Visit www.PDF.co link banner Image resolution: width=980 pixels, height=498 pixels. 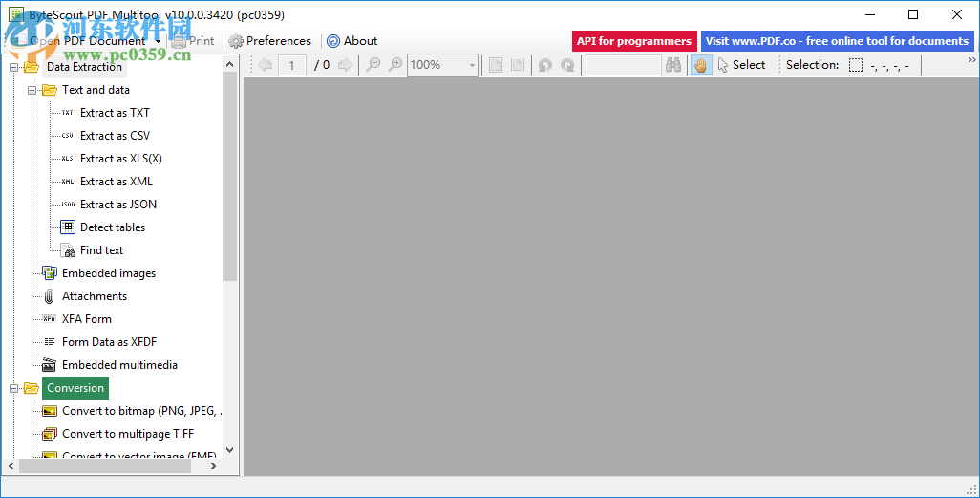click(837, 41)
